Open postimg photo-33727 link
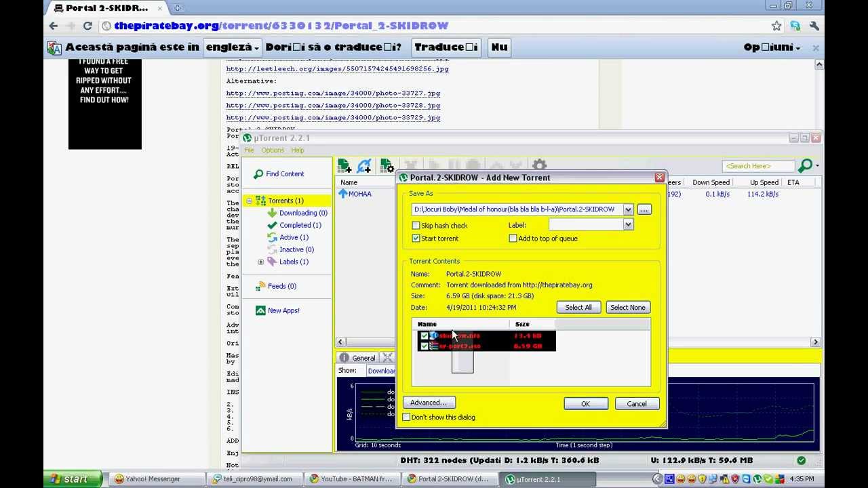Image resolution: width=868 pixels, height=488 pixels. coord(333,94)
